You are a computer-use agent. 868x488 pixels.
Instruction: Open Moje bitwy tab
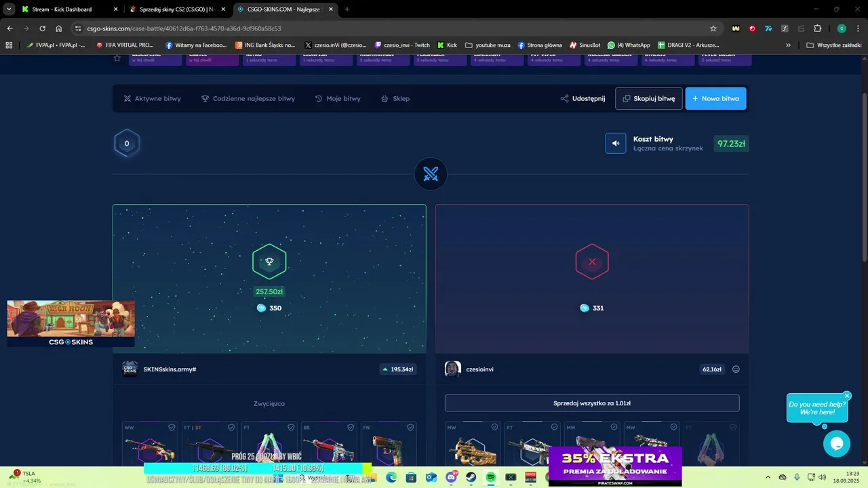pyautogui.click(x=338, y=98)
